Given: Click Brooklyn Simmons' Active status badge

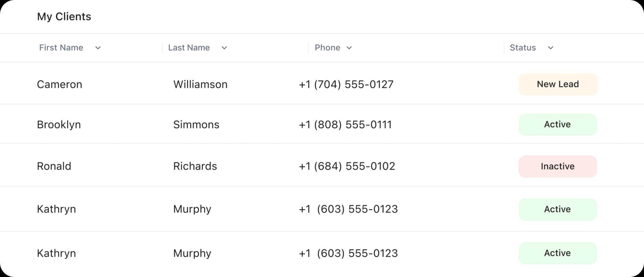Looking at the screenshot, I should (x=557, y=125).
